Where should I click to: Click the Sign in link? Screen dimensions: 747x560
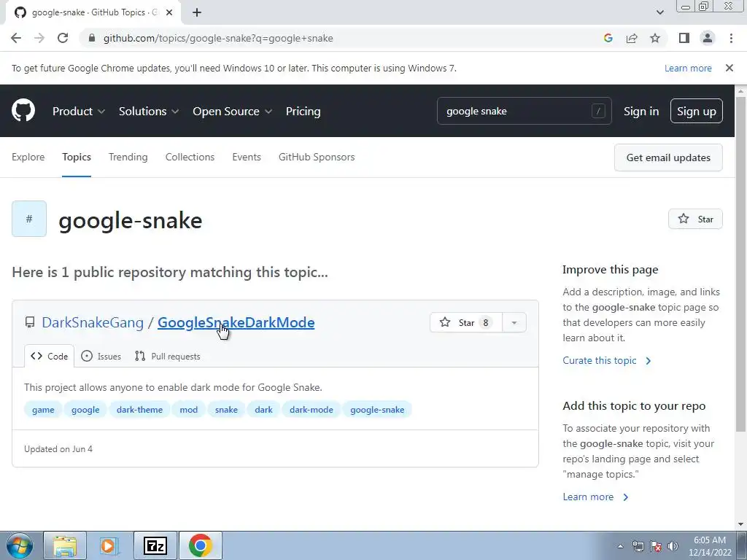point(641,111)
